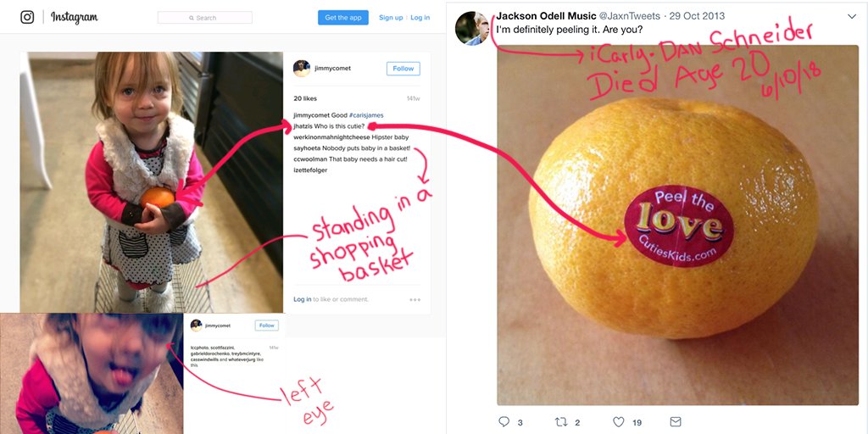Expand the tweet options chevron menu
The height and width of the screenshot is (434, 868).
[852, 17]
